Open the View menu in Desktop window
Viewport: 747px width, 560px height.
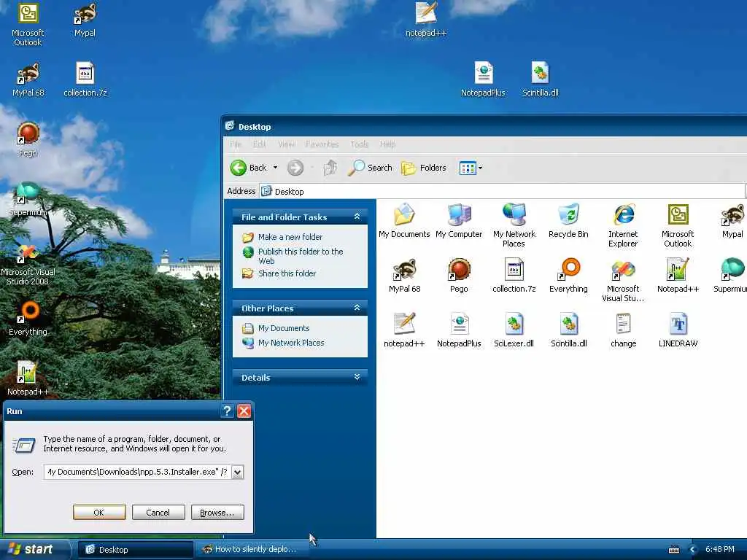(x=286, y=144)
